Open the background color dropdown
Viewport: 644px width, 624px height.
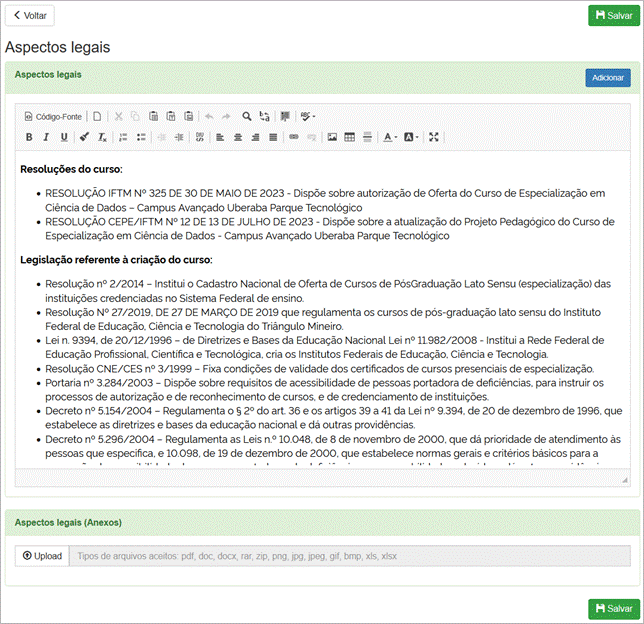click(x=411, y=137)
